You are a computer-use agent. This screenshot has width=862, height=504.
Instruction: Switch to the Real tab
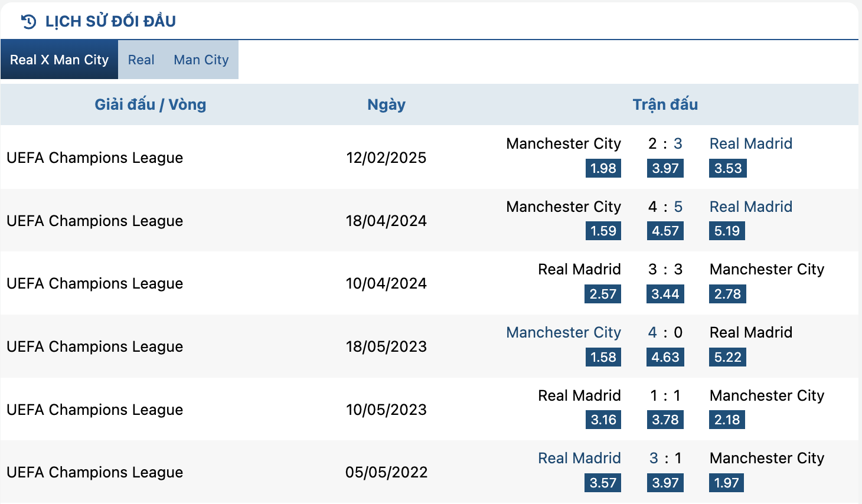(x=141, y=60)
